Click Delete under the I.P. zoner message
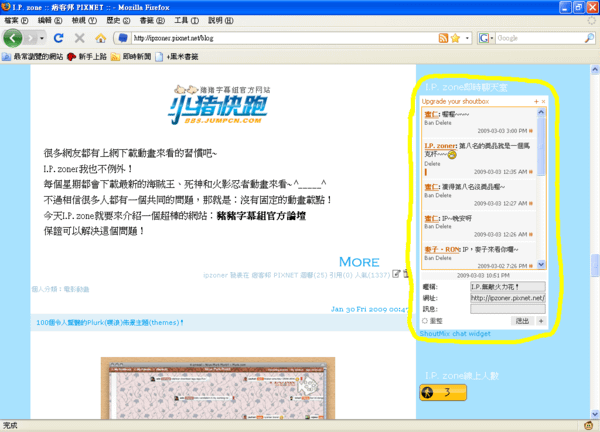 pos(432,164)
